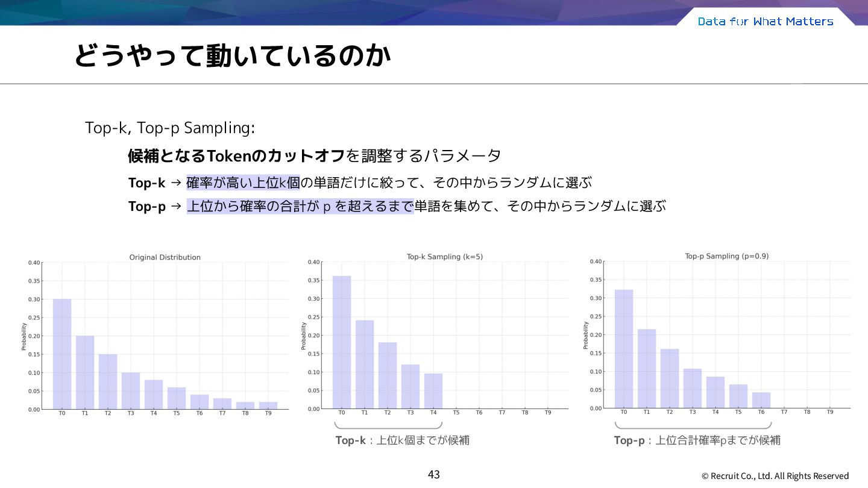The width and height of the screenshot is (868, 488).
Task: Click the highlighted 上位から確率の合計が p を超えるまで phrase
Action: point(300,206)
